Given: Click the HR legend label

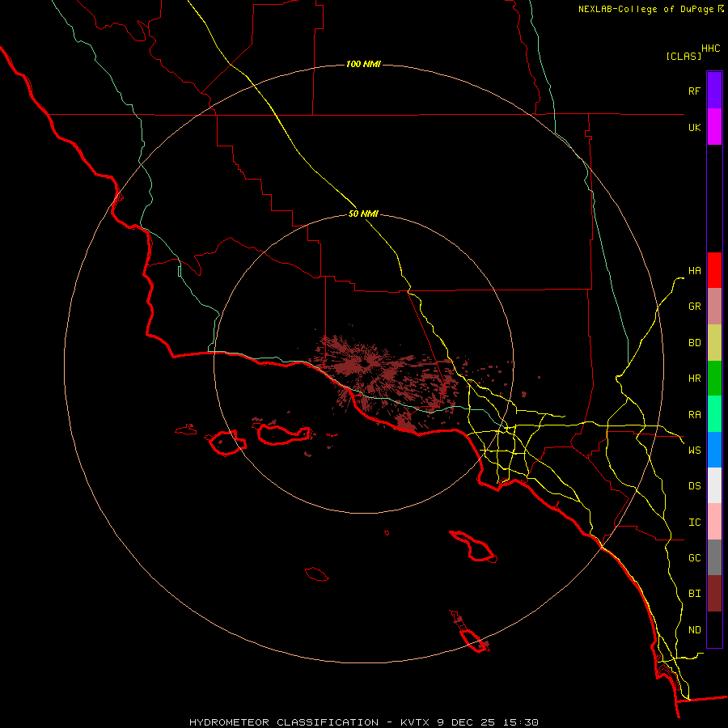Looking at the screenshot, I should pos(694,379).
